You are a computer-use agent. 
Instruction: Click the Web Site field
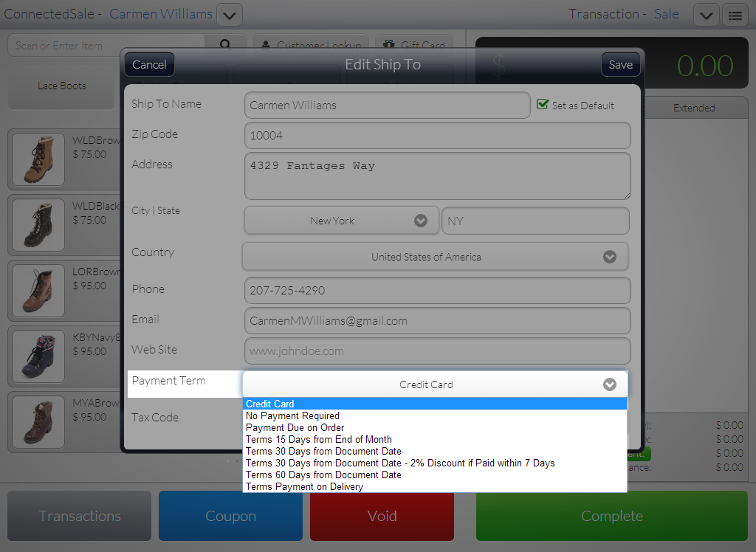(x=437, y=351)
